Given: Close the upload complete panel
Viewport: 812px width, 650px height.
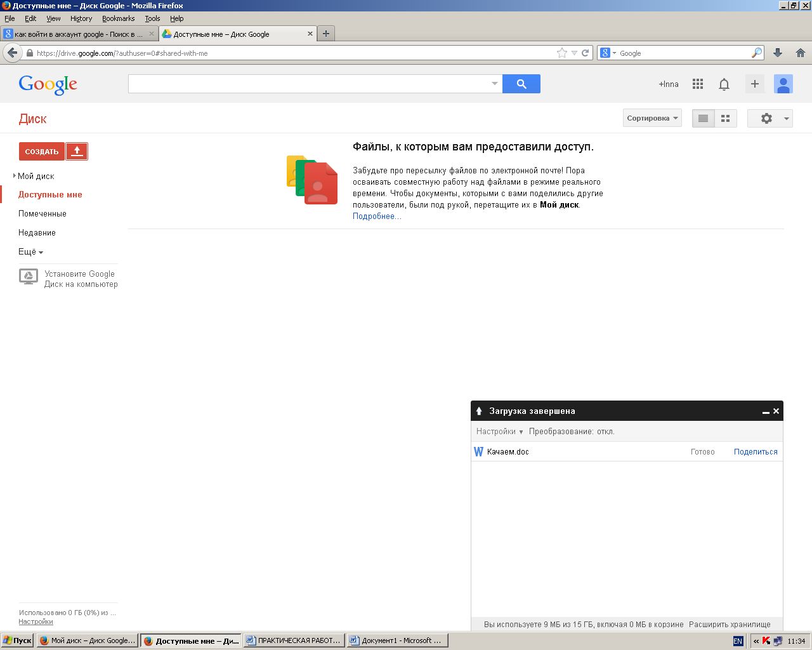Looking at the screenshot, I should 776,411.
